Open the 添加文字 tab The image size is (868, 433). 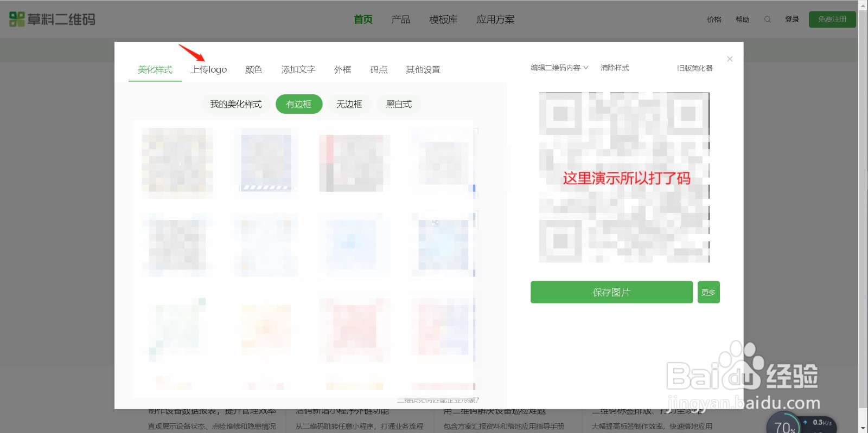pos(298,69)
